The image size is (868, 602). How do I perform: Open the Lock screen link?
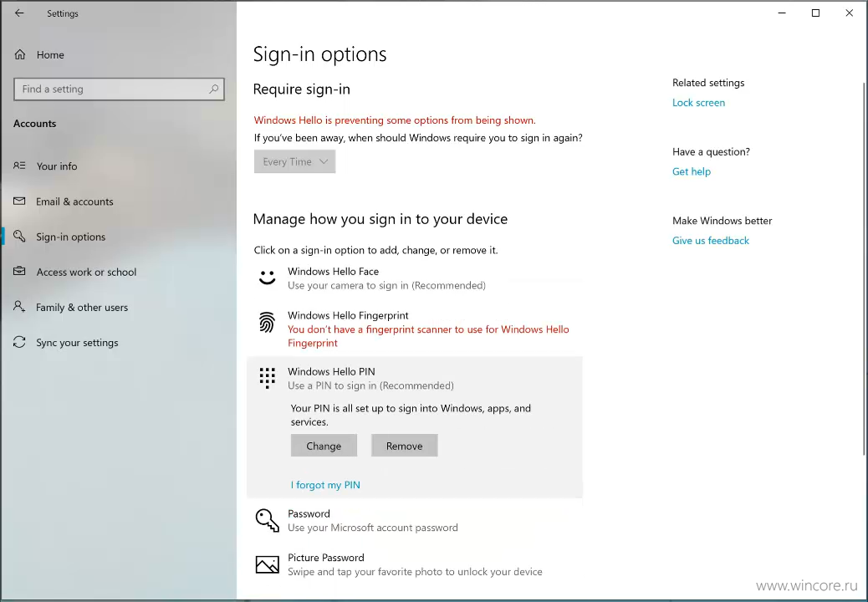click(698, 102)
